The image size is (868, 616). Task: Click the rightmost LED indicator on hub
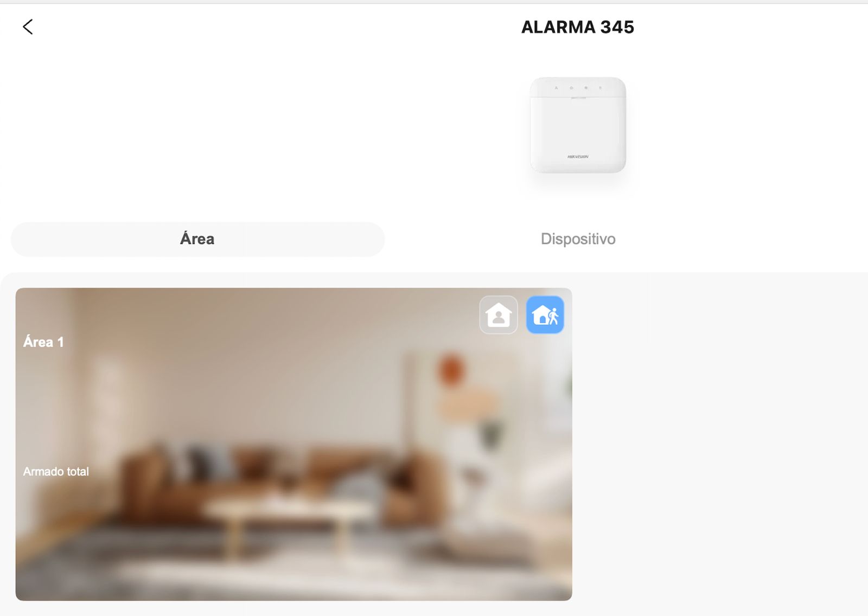point(600,87)
